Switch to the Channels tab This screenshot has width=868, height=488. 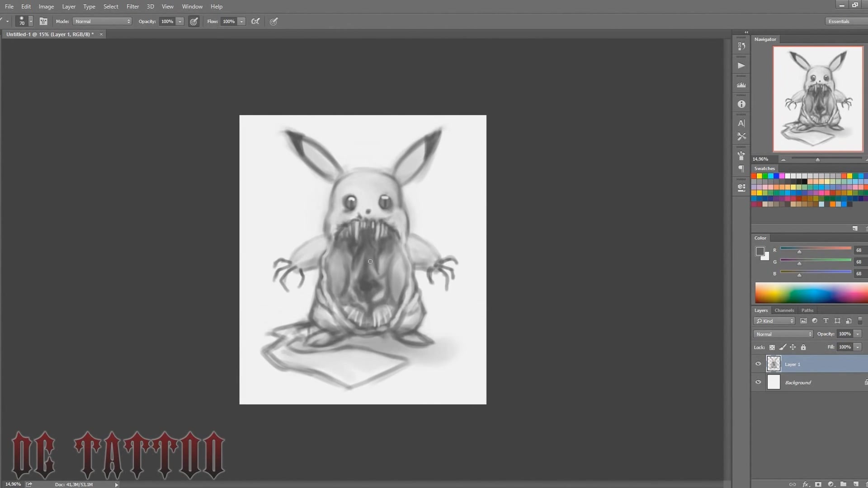(784, 310)
